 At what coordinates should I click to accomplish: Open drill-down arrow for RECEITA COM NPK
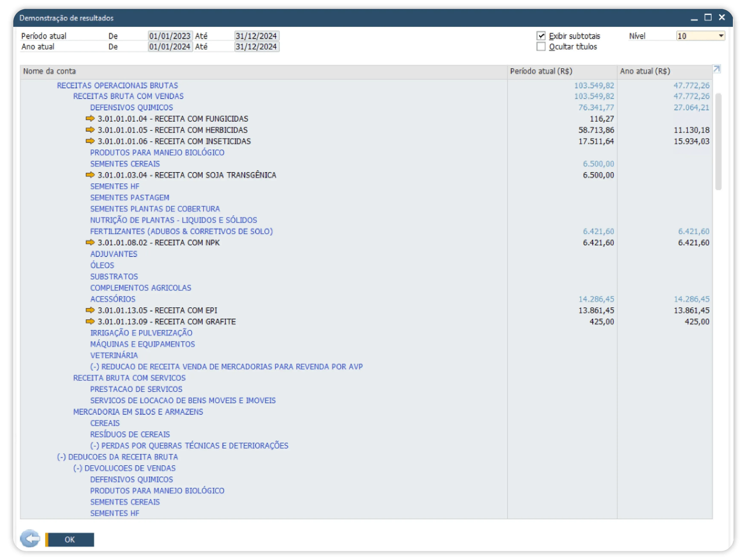click(x=90, y=242)
